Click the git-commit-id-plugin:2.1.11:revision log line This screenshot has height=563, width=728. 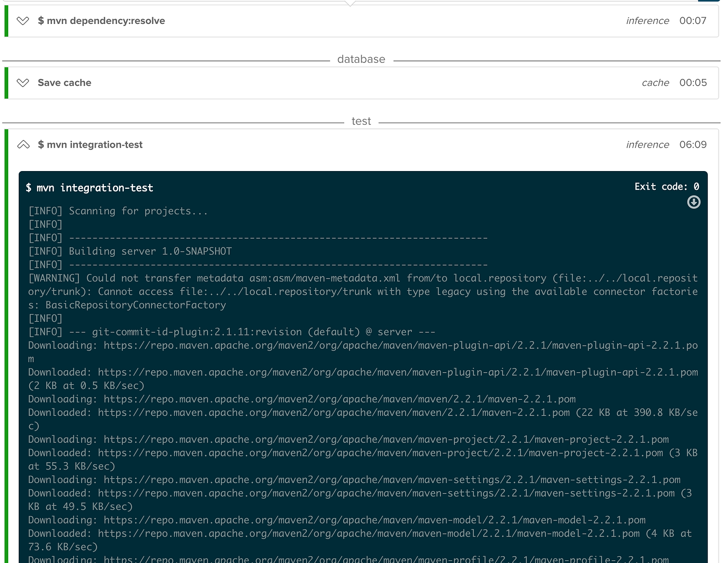[232, 332]
